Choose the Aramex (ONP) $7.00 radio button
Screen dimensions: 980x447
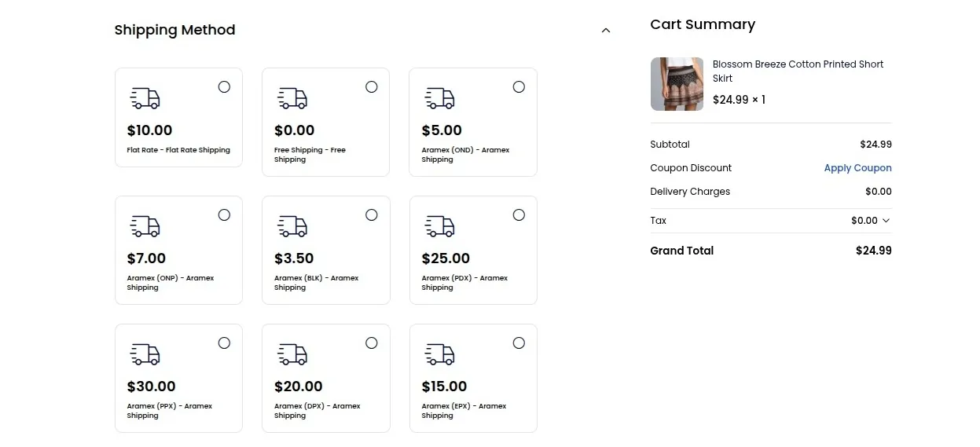224,215
